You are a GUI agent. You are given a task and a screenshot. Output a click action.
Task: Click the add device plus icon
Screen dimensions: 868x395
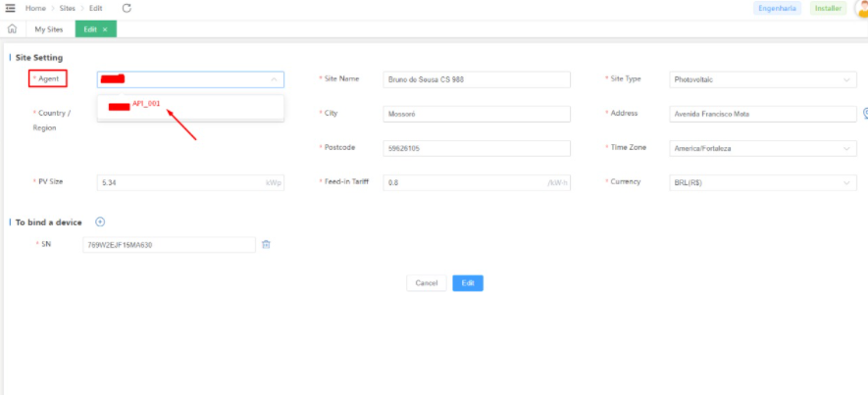pyautogui.click(x=100, y=222)
